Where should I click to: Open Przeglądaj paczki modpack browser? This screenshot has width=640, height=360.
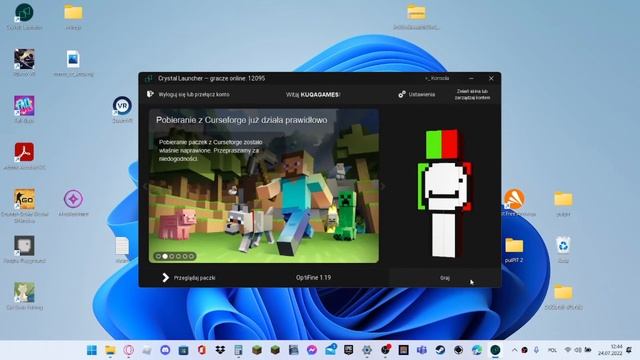point(189,278)
